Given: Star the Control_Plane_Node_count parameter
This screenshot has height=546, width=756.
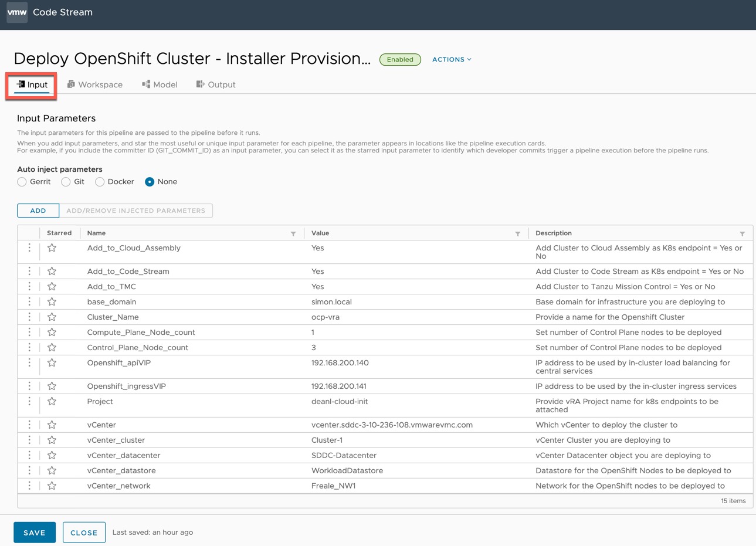Looking at the screenshot, I should coord(52,348).
